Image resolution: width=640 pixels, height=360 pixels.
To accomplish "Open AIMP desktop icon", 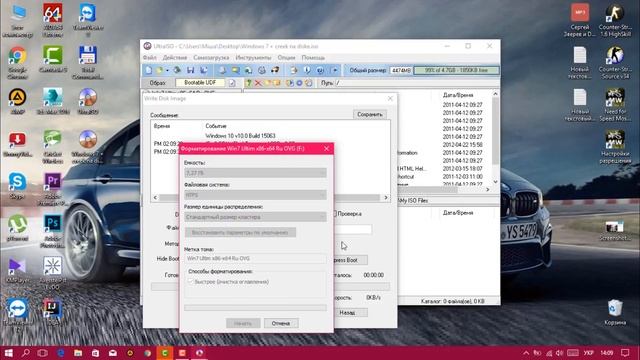I will click(x=17, y=102).
